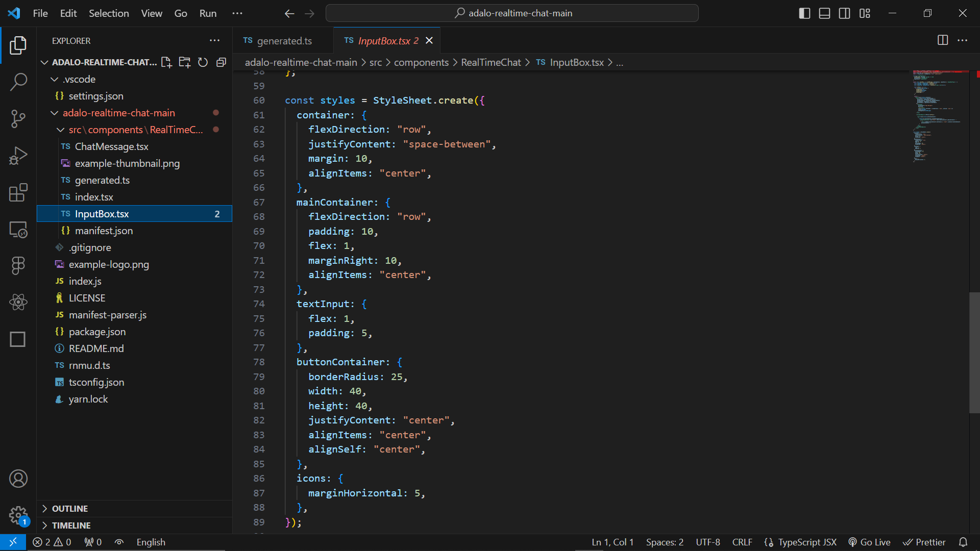Toggle the secondary side bar
980x551 pixels.
click(845, 13)
